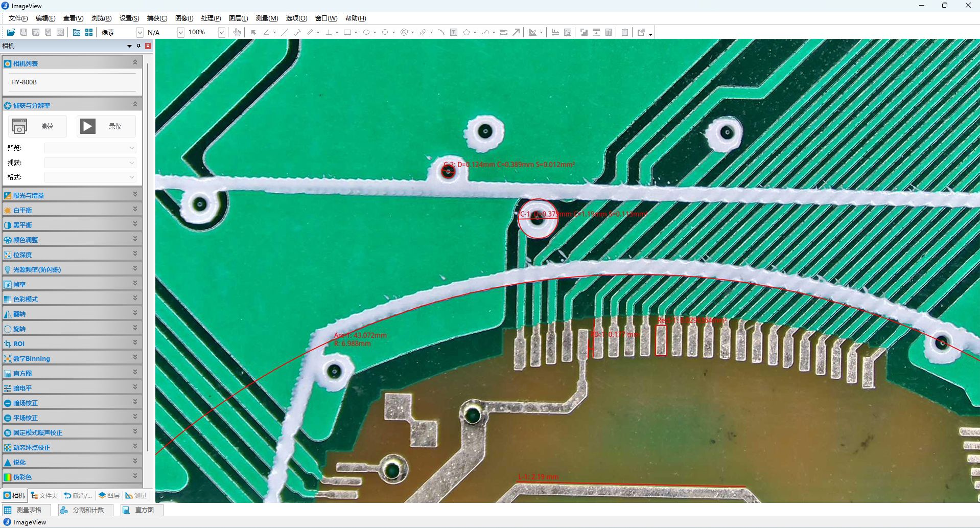This screenshot has width=980, height=528.
Task: Switch to the 图层 tab
Action: (109, 495)
